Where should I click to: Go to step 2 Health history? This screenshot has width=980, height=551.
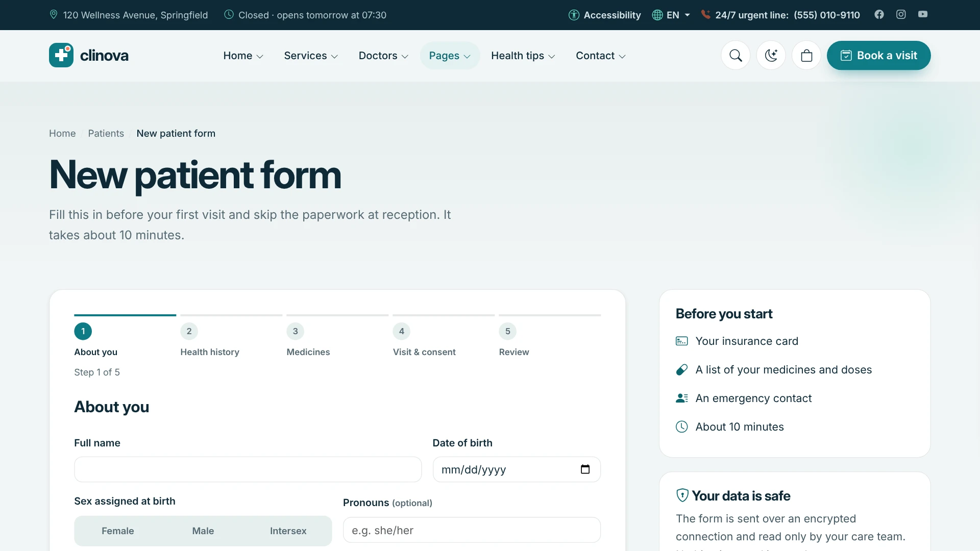pyautogui.click(x=231, y=337)
